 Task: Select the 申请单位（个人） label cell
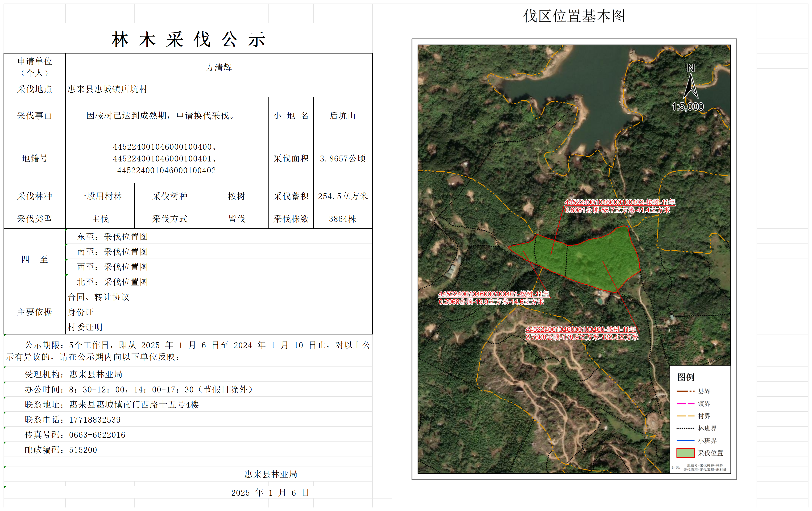[35, 67]
